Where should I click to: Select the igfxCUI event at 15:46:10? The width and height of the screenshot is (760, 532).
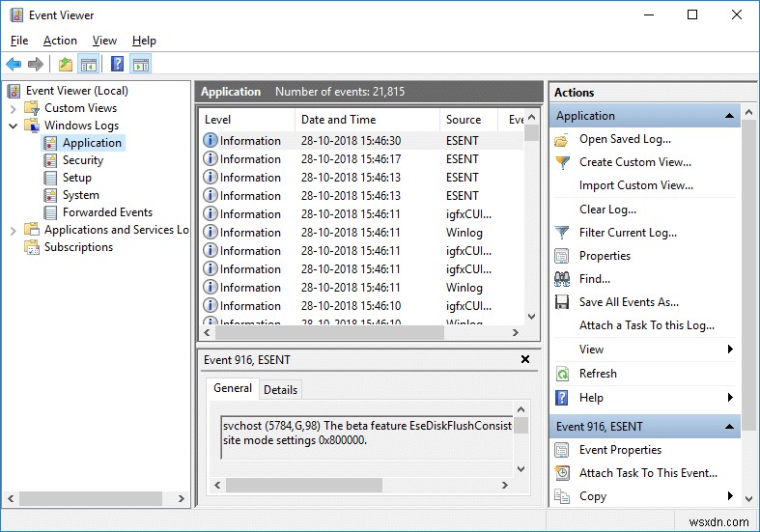pyautogui.click(x=361, y=306)
